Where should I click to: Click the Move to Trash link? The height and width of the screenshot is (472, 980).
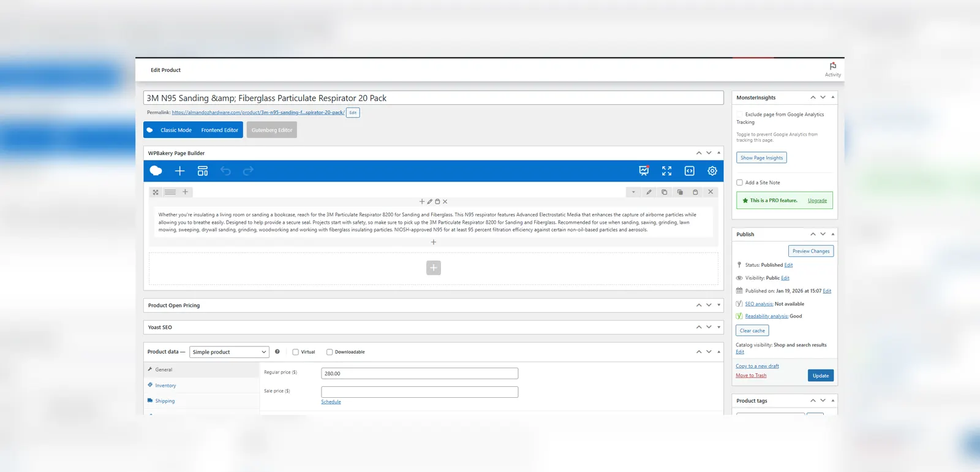[751, 376]
